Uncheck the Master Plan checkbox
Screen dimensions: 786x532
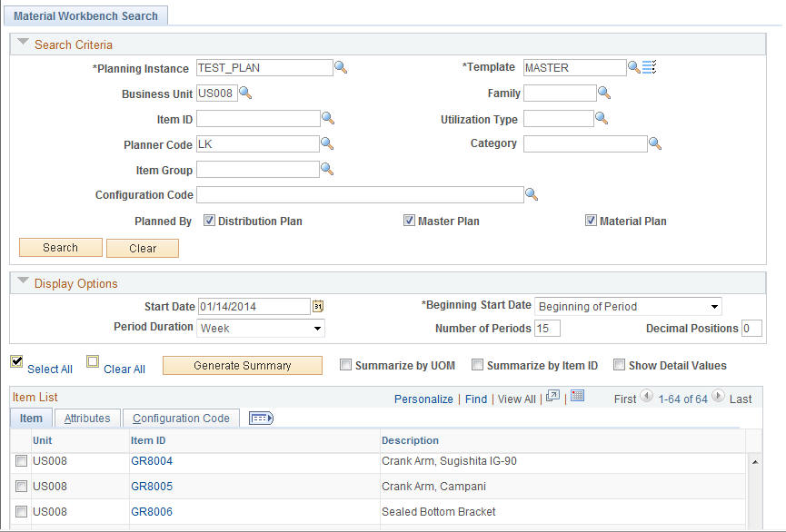[410, 220]
